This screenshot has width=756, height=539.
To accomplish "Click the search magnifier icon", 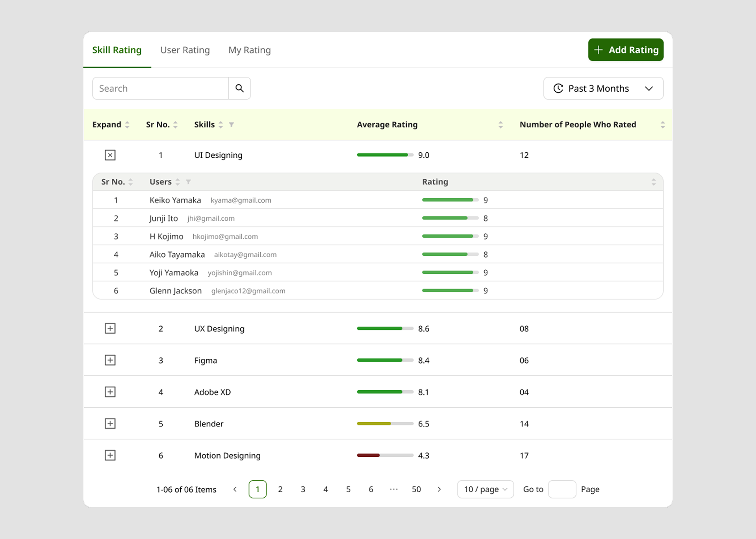I will (x=239, y=88).
